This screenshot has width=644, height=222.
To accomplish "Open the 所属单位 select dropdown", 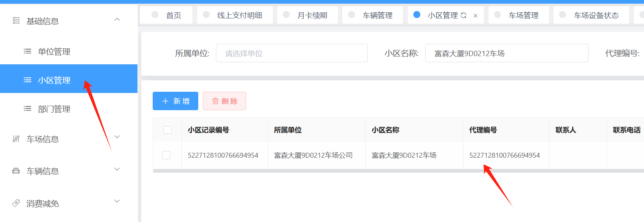I will 292,53.
